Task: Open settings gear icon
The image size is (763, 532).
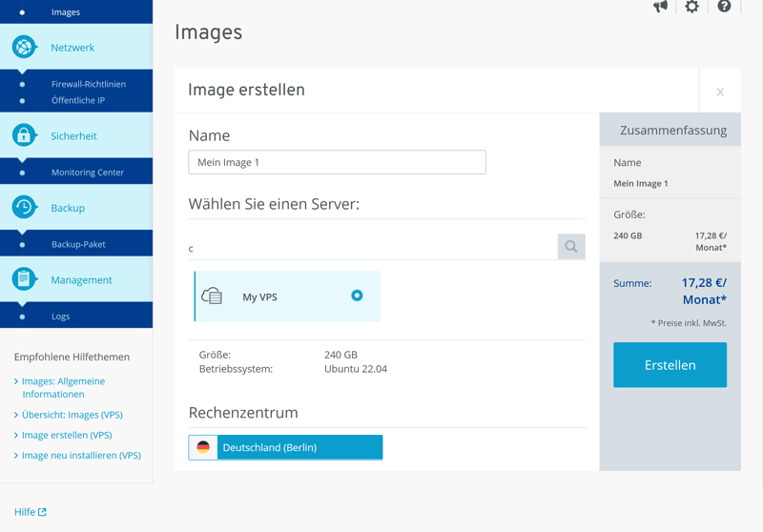Action: click(x=691, y=7)
